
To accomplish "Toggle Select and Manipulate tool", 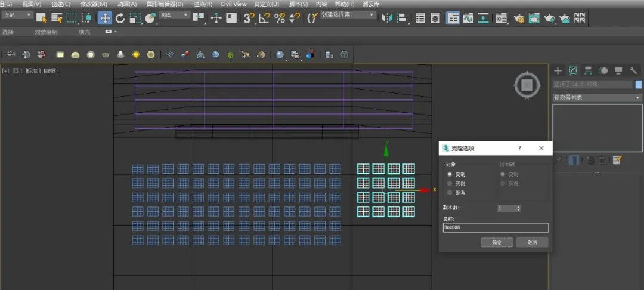I will click(216, 18).
